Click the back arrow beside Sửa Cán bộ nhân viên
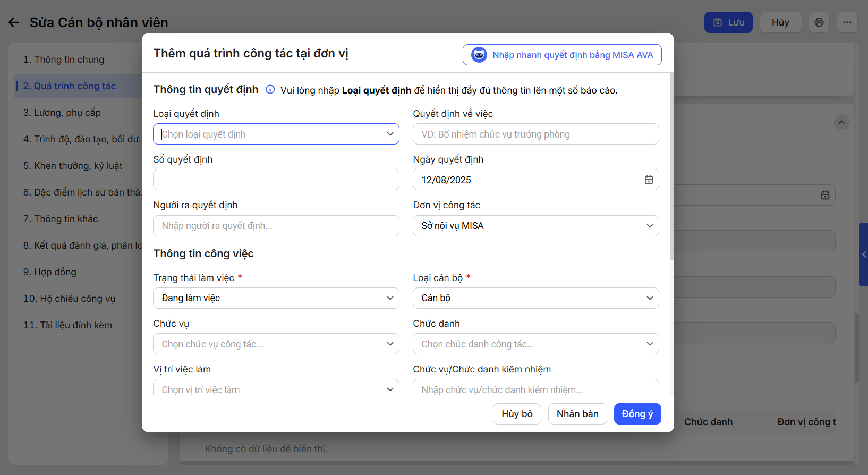The image size is (868, 475). [x=14, y=22]
